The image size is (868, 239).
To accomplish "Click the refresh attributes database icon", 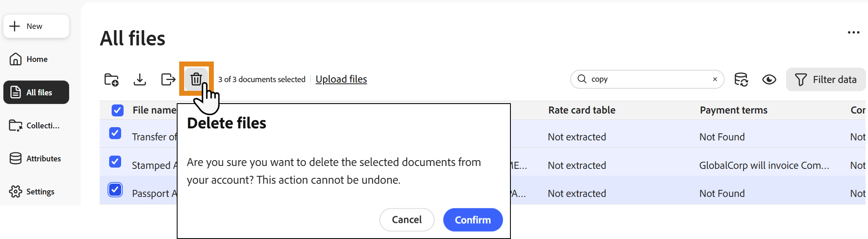I will (x=741, y=79).
